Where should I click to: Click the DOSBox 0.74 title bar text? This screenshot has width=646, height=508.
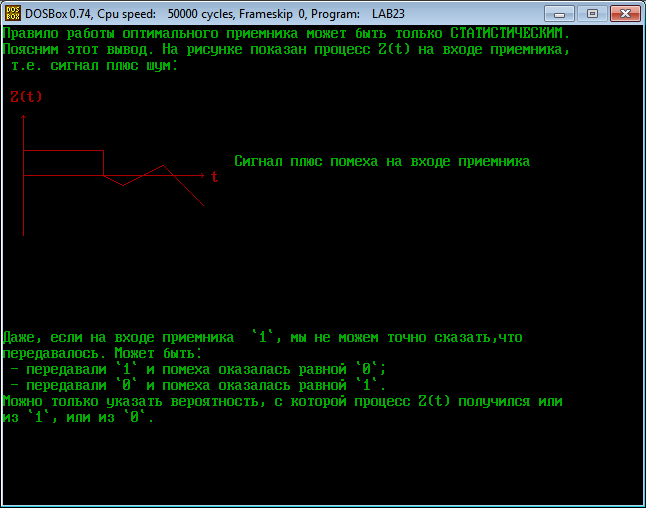coord(215,14)
